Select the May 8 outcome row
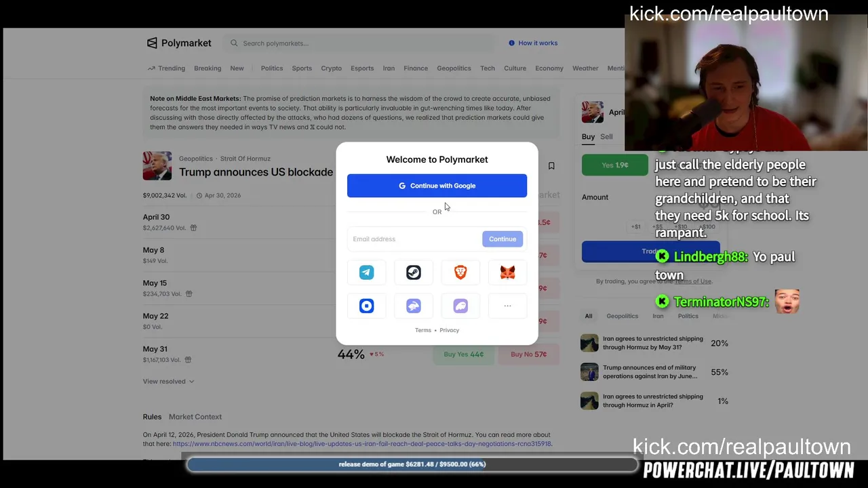868x488 pixels. [x=351, y=255]
